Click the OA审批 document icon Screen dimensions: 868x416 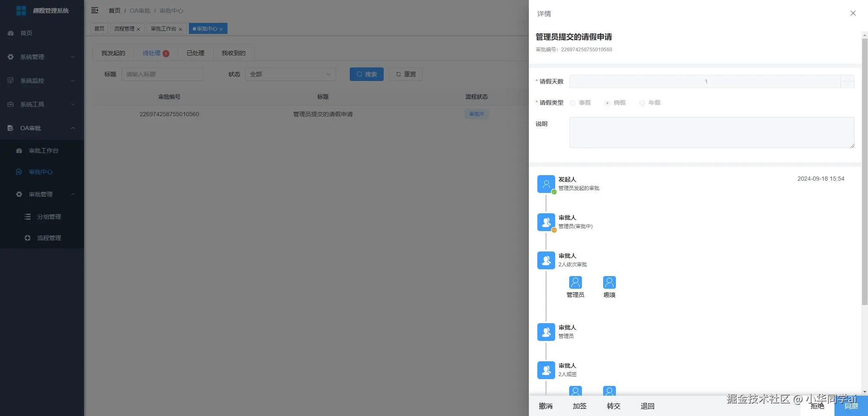coord(11,128)
